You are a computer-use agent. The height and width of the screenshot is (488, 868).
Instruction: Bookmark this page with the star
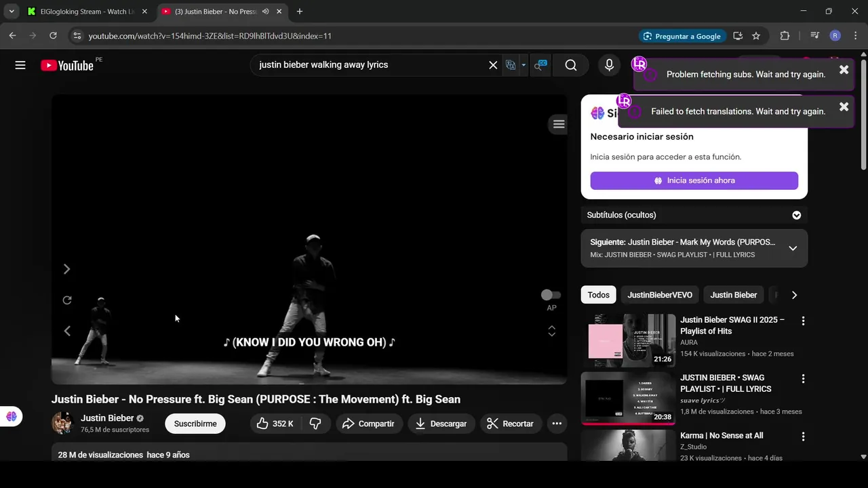click(756, 36)
